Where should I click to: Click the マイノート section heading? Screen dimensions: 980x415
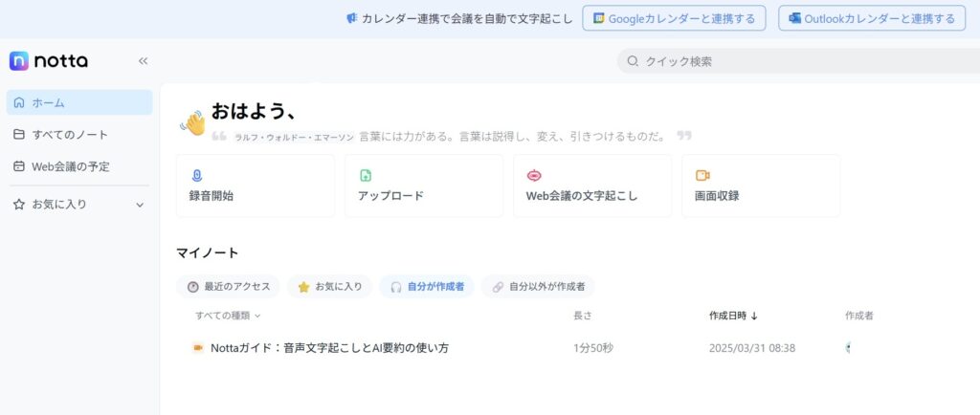click(x=208, y=252)
